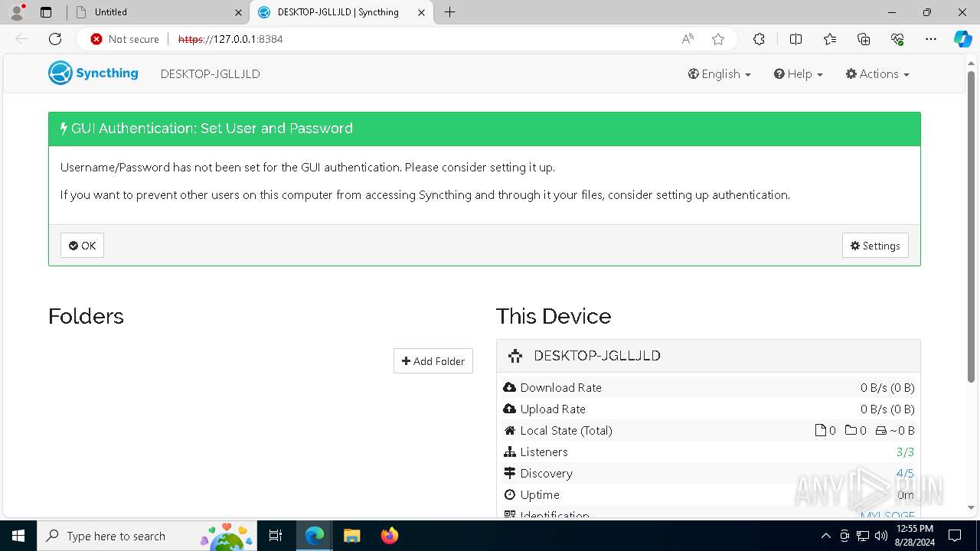Open the Windows Start menu
Screen dimensions: 980x551
click(18, 536)
